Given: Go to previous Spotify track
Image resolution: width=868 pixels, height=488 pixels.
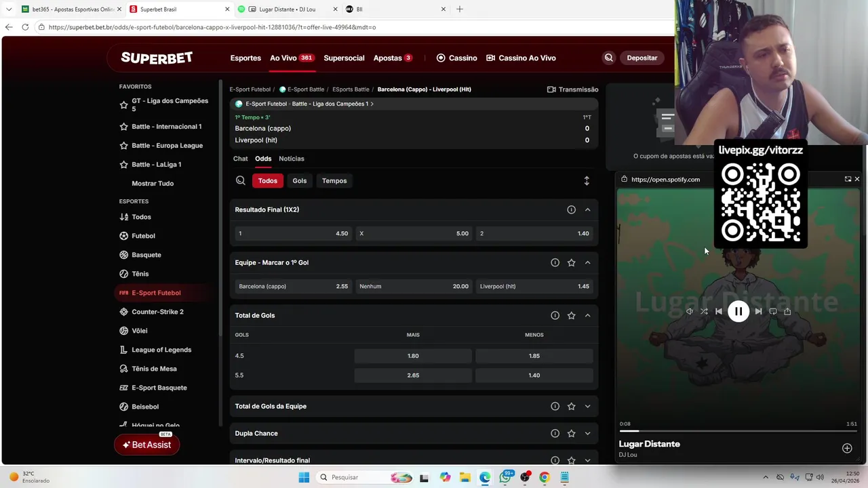Looking at the screenshot, I should [719, 311].
